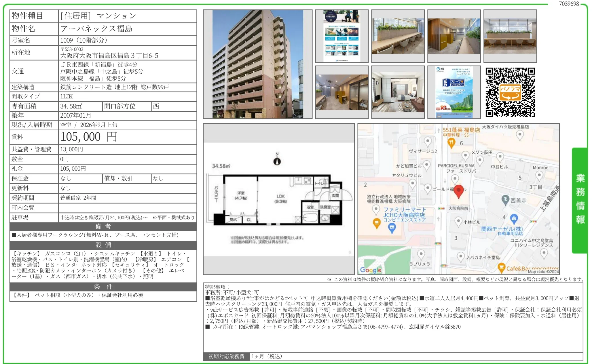Click the panorama QR code

(510, 92)
